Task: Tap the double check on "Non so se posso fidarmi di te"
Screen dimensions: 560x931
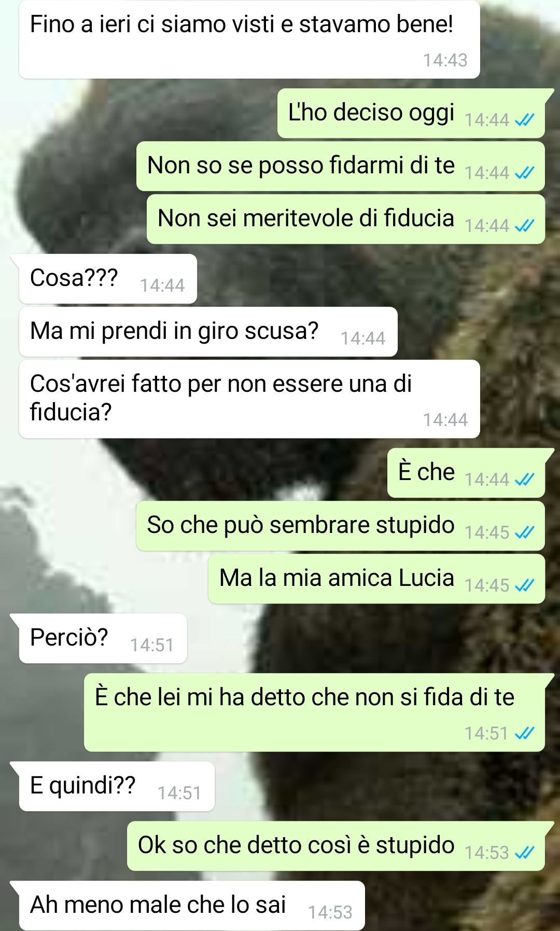Action: (x=524, y=173)
